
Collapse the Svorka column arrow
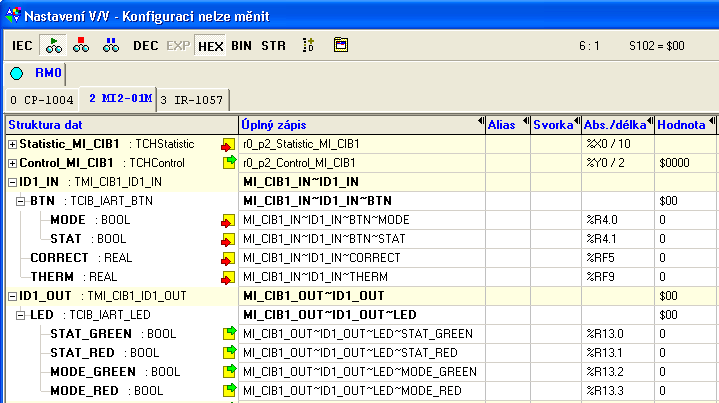pyautogui.click(x=577, y=121)
